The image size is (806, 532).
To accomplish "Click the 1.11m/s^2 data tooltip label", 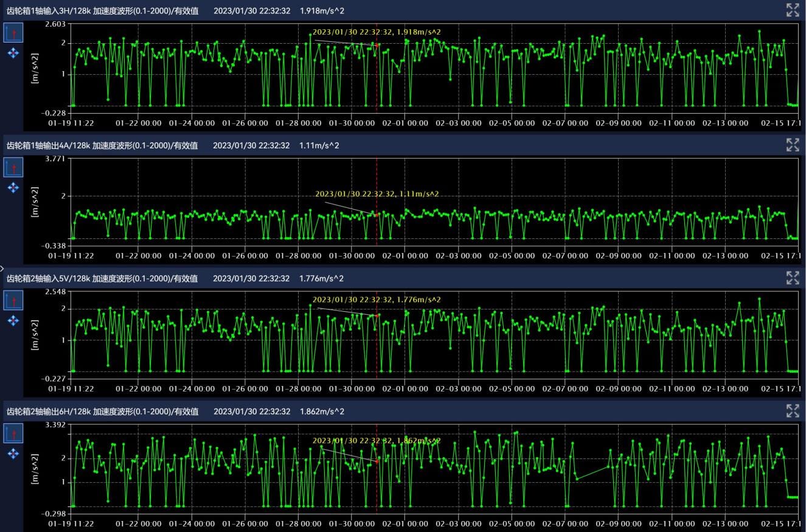I will pos(377,194).
